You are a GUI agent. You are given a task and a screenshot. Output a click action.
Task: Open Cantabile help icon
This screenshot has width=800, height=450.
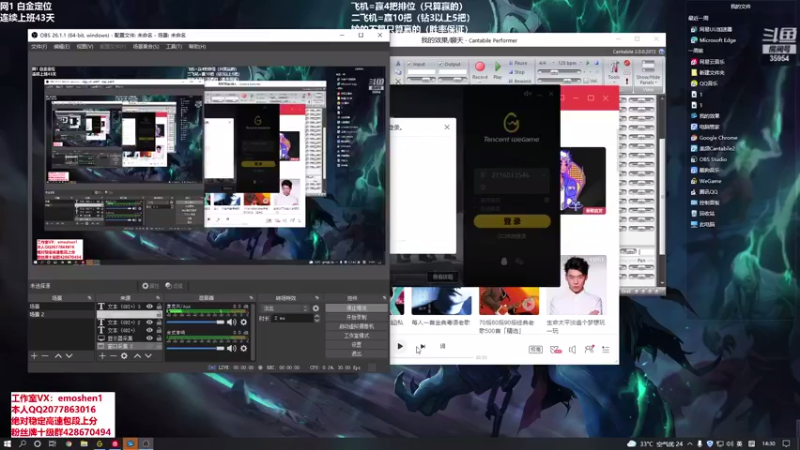[x=661, y=52]
